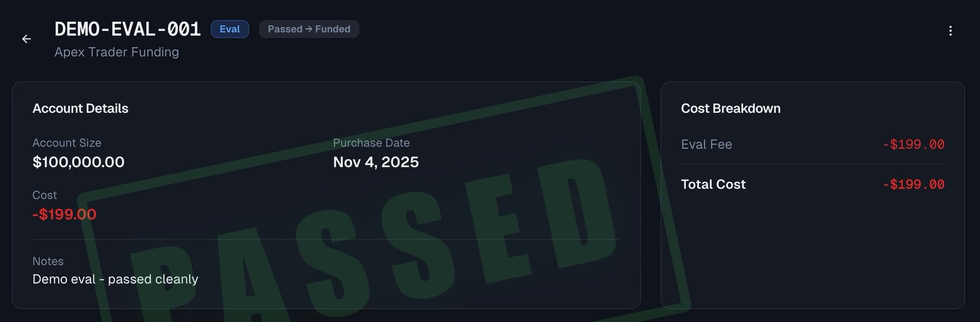Click the back arrow icon
The height and width of the screenshot is (322, 980).
pos(26,39)
